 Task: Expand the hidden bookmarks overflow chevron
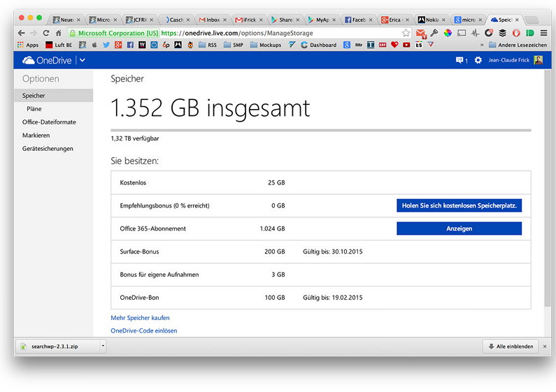pyautogui.click(x=482, y=45)
